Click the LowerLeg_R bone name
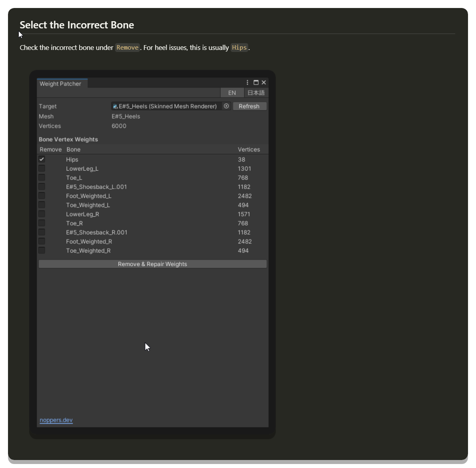 click(83, 214)
